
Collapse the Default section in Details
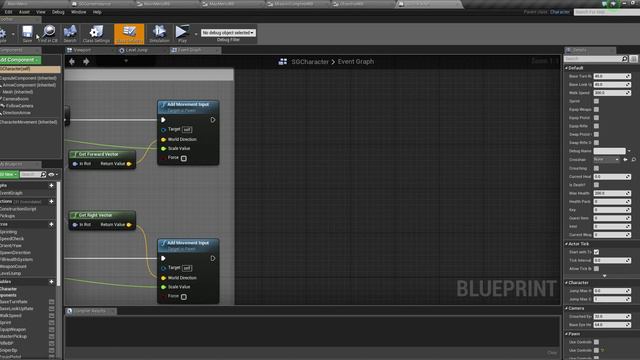click(567, 68)
